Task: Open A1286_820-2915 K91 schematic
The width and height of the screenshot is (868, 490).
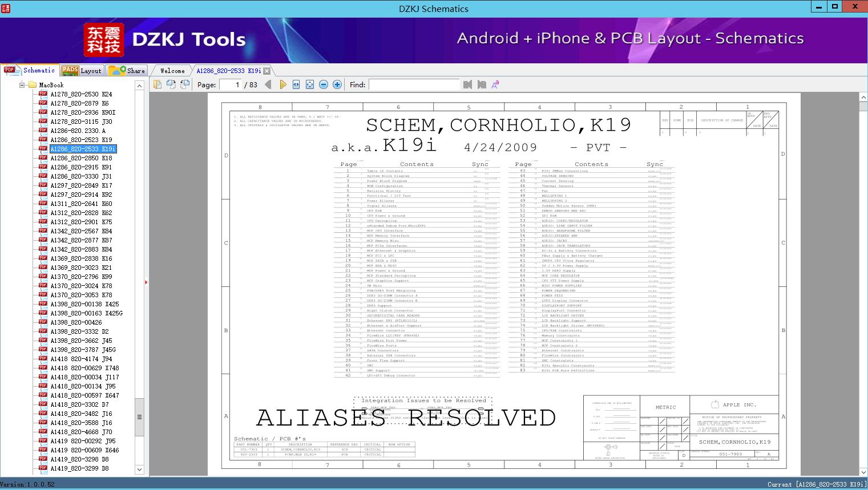Action: [81, 167]
